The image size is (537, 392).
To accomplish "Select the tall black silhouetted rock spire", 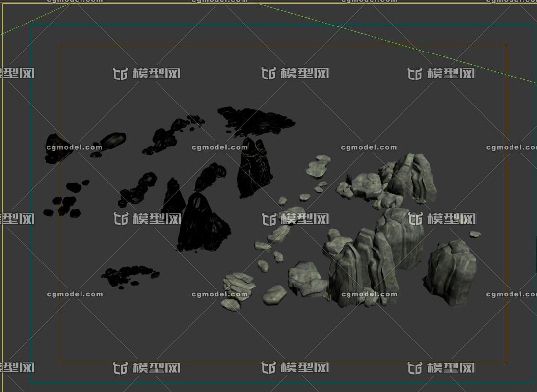I will pyautogui.click(x=255, y=167).
